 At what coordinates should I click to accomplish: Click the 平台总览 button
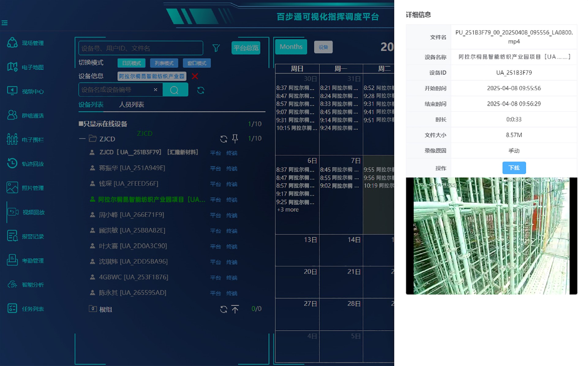point(246,48)
